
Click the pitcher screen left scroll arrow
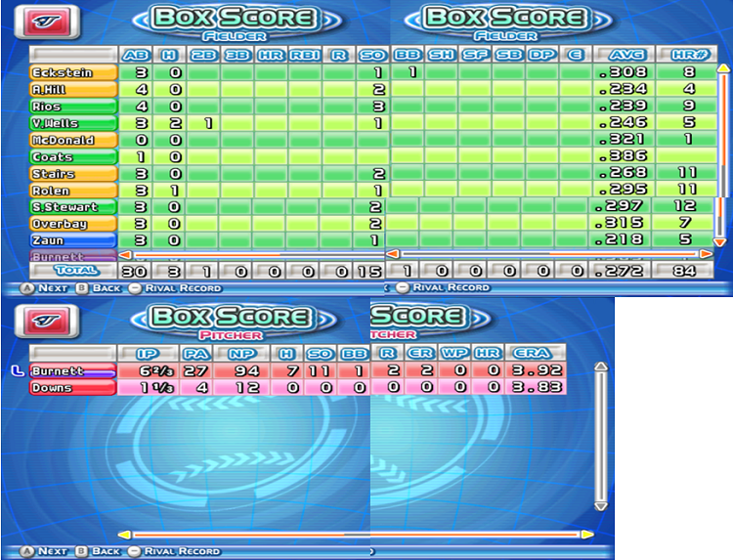click(x=124, y=534)
